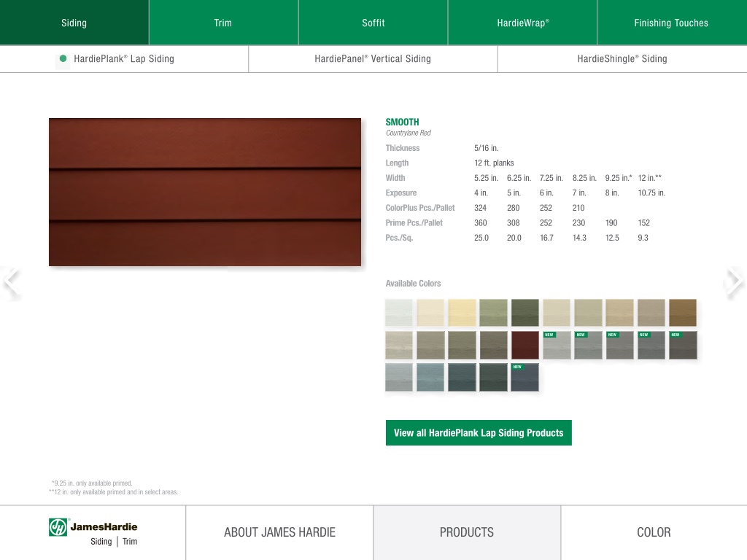Click the 324 ColorPlus pallet count
This screenshot has height=560, width=747.
click(480, 208)
